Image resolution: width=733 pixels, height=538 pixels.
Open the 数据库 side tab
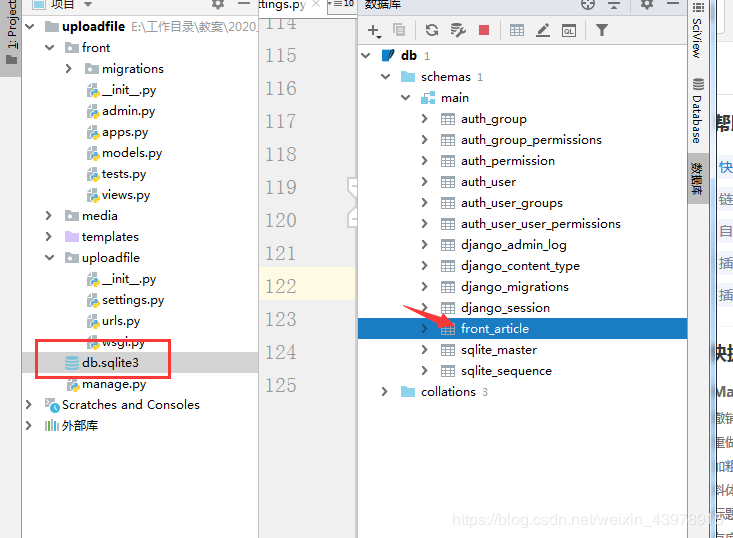pyautogui.click(x=697, y=179)
